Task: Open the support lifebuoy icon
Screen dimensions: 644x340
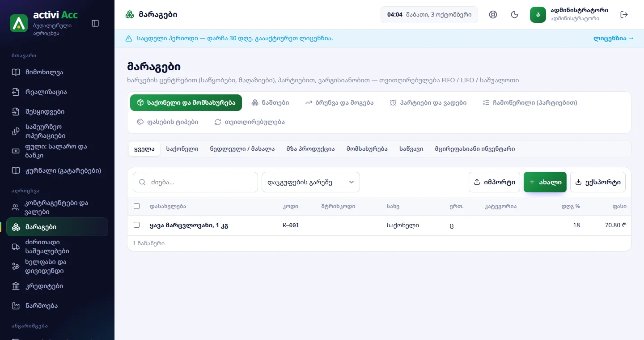Action: 493,15
